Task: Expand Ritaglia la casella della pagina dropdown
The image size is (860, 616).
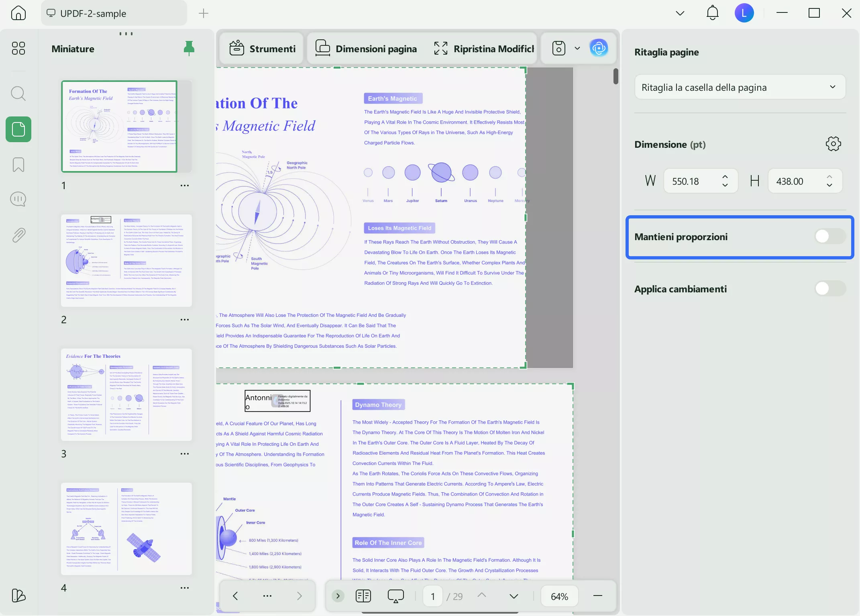Action: 740,87
